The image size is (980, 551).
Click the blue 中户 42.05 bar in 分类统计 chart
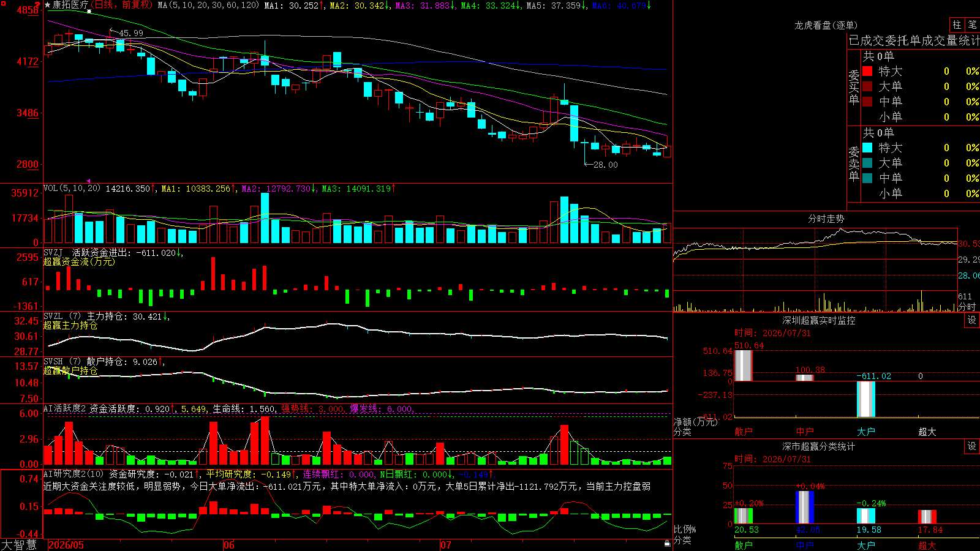805,508
